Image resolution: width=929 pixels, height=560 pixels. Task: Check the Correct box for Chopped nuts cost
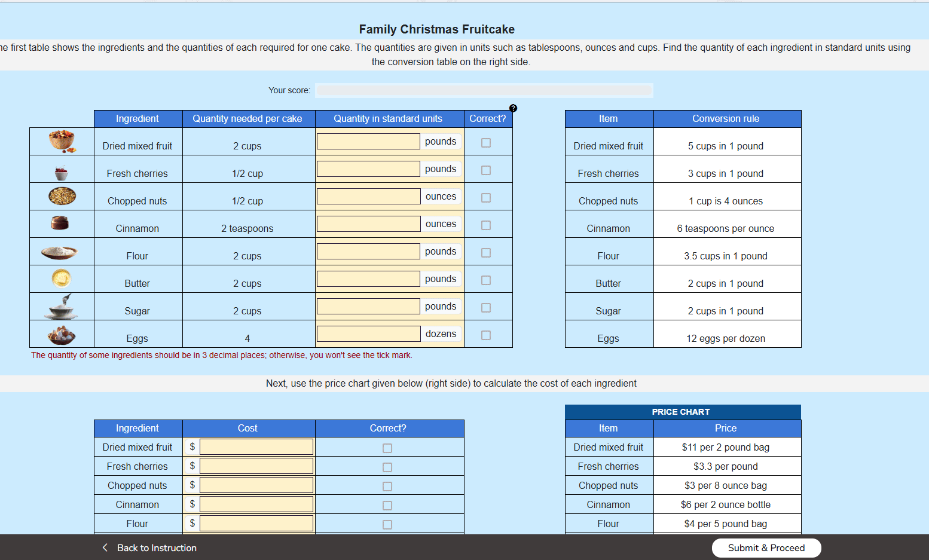387,485
